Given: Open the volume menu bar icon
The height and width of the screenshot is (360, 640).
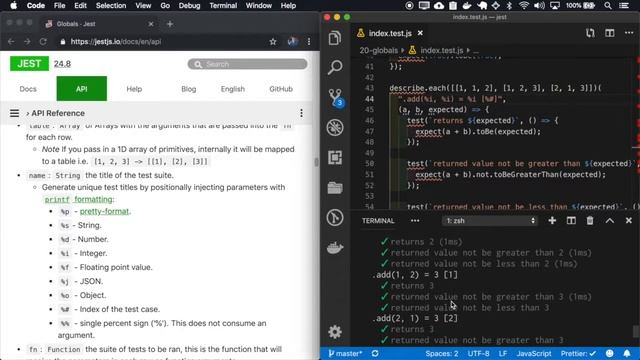Looking at the screenshot, I should 539,6.
